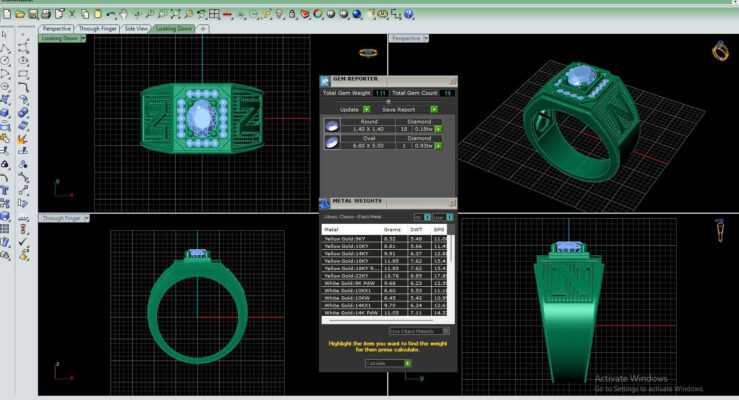
Task: Switch to the Side View tab
Action: coord(136,29)
